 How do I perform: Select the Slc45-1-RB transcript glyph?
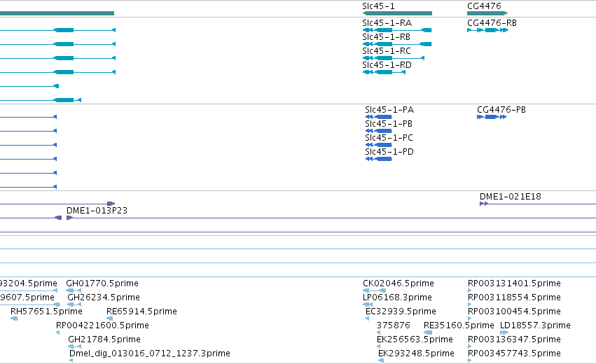point(397,44)
